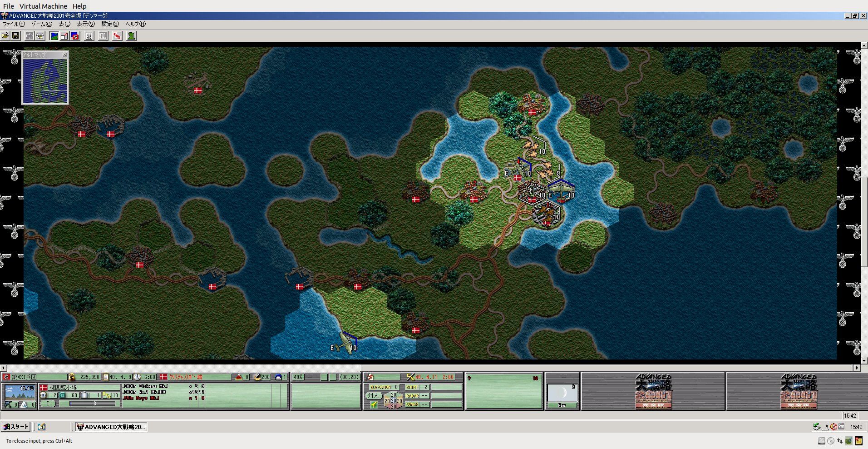The height and width of the screenshot is (449, 868).
Task: Open the 表示(V) menu
Action: click(x=86, y=24)
